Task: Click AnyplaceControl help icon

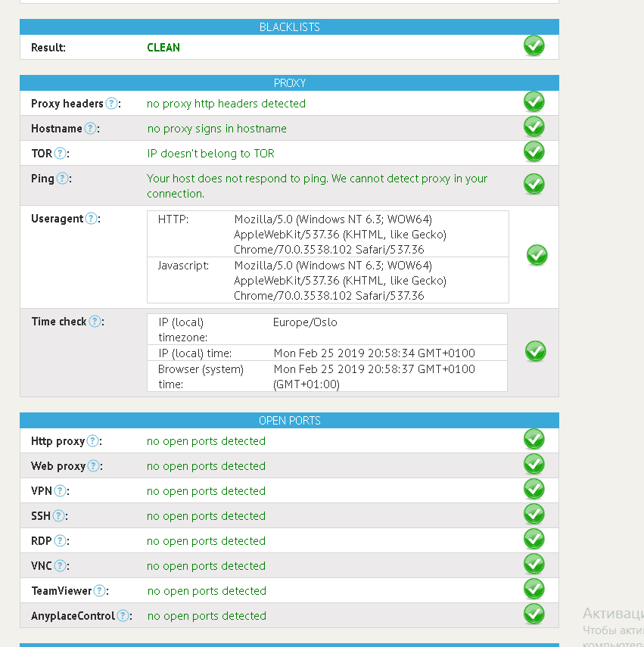Action: [123, 616]
